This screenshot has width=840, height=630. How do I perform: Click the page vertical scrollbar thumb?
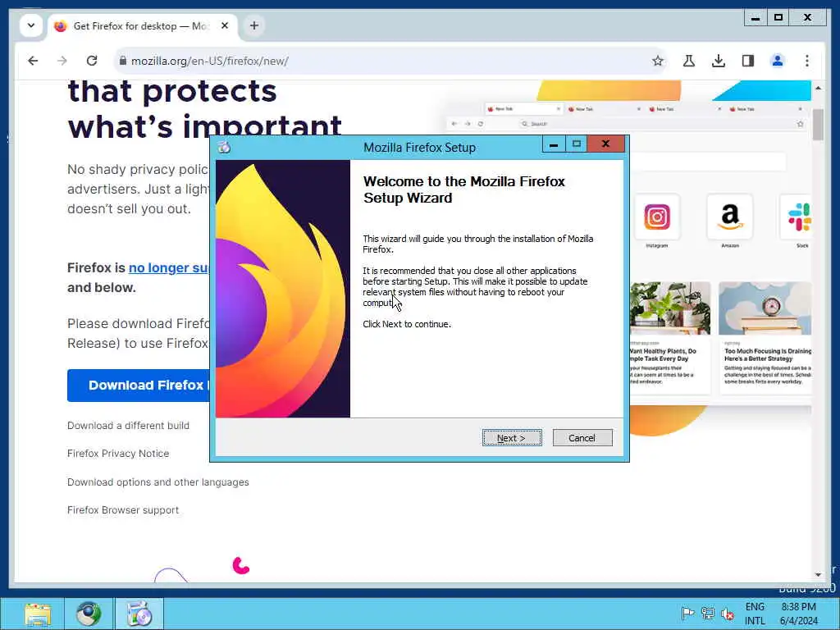[x=818, y=125]
